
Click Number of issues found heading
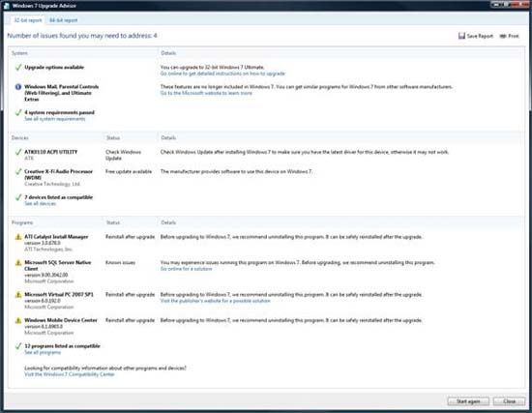pyautogui.click(x=82, y=36)
